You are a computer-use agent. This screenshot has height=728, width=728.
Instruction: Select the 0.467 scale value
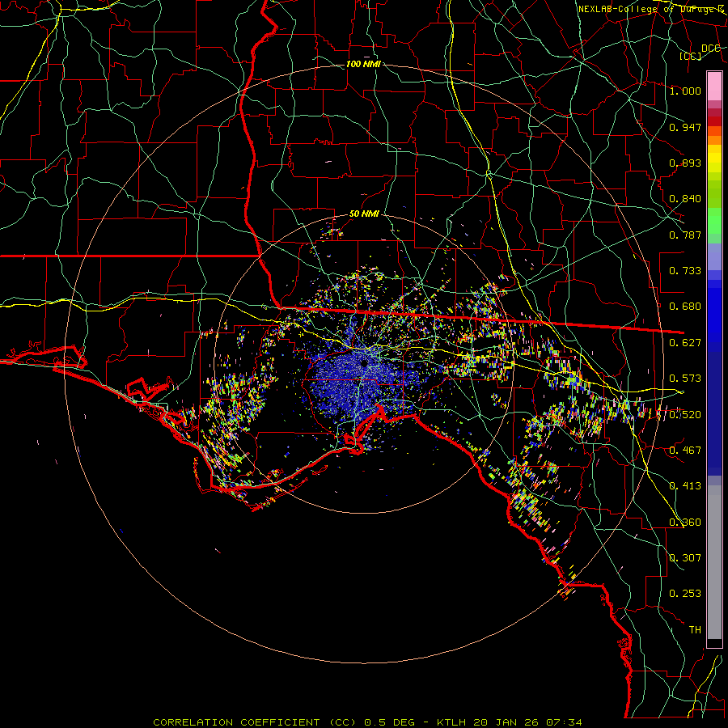(685, 450)
